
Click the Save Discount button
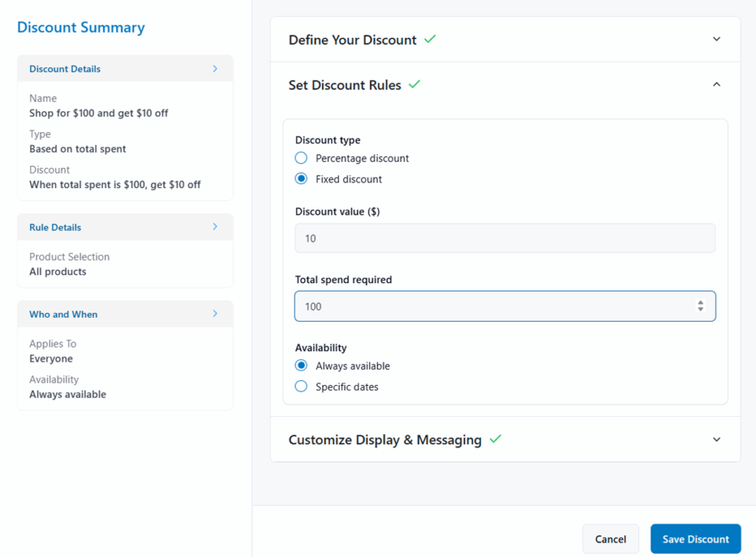pos(695,539)
